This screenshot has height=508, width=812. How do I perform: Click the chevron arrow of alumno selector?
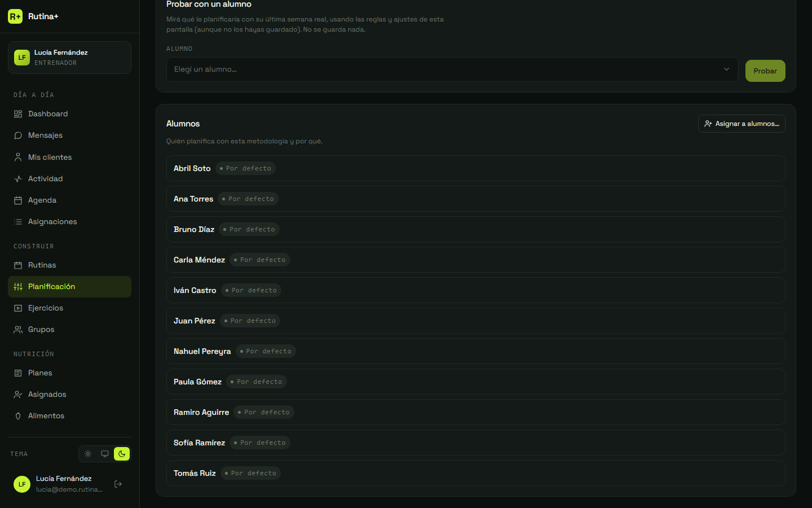[726, 69]
